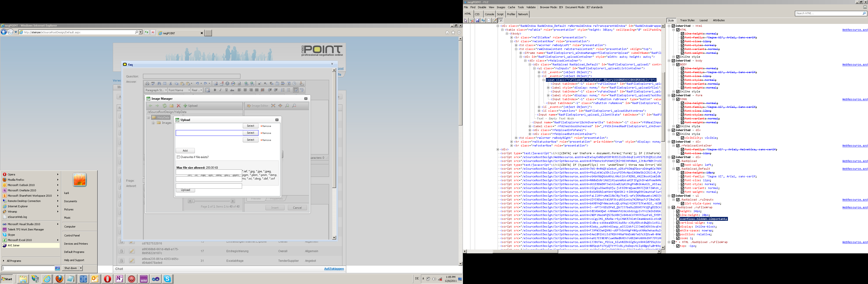Click the red delete X in Image Manager
This screenshot has height=284, width=868.
click(x=179, y=106)
